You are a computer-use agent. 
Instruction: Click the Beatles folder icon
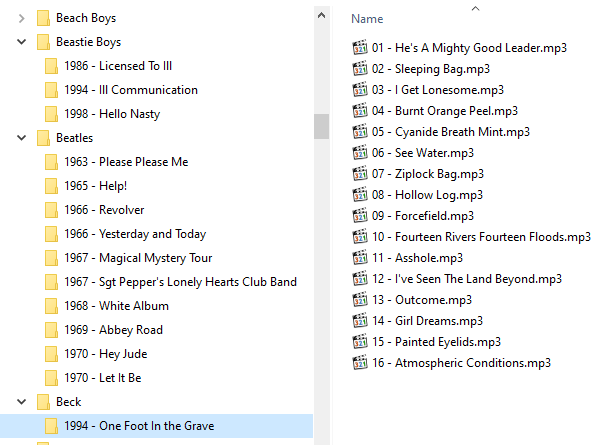pyautogui.click(x=43, y=138)
